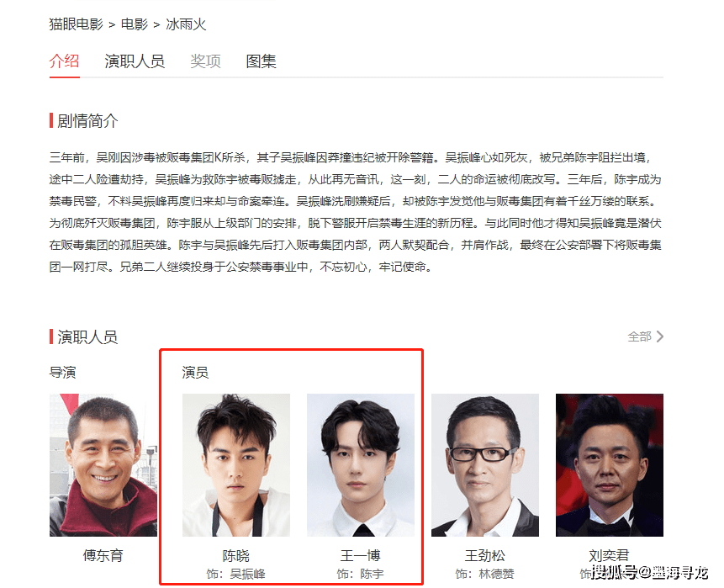The height and width of the screenshot is (588, 724).
Task: Go to 猫眼电影 breadcrumb link
Action: pos(77,24)
